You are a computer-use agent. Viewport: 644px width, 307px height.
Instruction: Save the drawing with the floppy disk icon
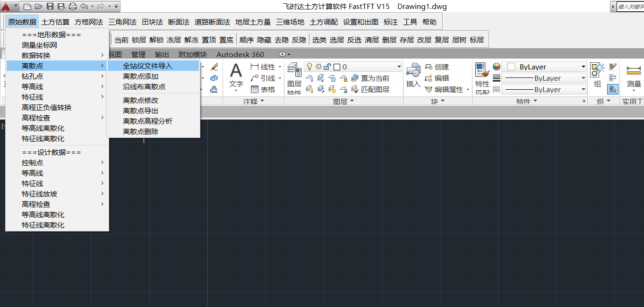(50, 7)
